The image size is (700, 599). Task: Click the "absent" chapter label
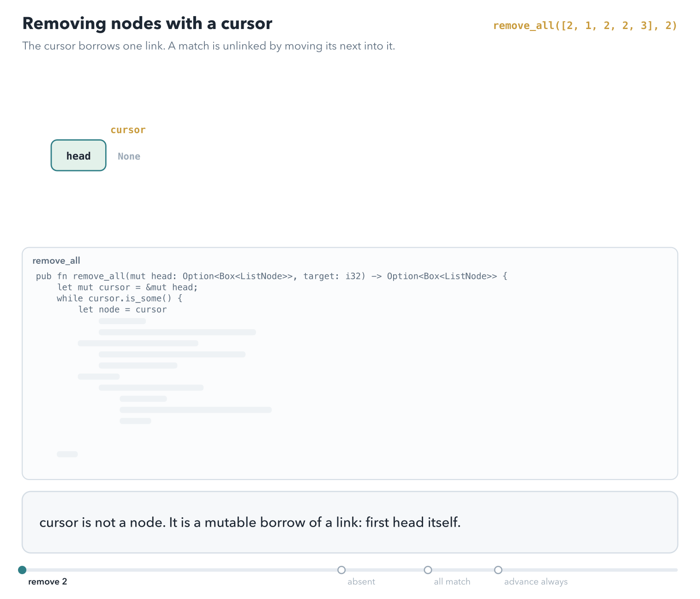coord(361,582)
